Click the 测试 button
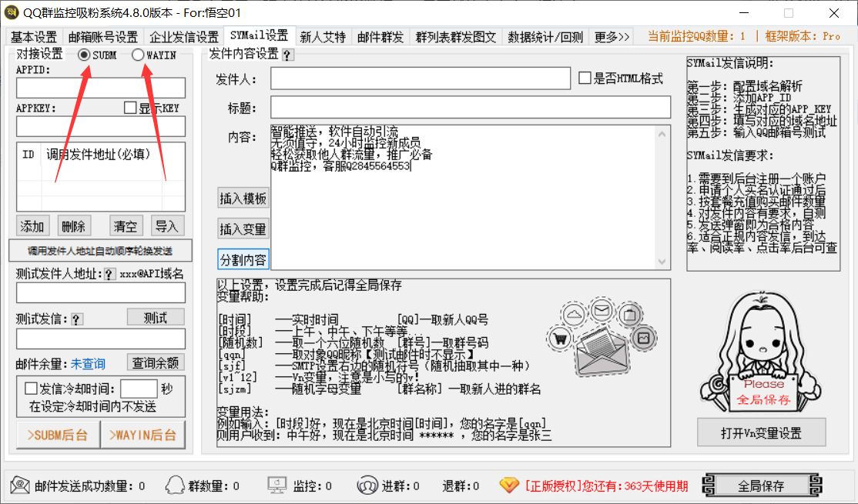The height and width of the screenshot is (504, 858). 156,318
